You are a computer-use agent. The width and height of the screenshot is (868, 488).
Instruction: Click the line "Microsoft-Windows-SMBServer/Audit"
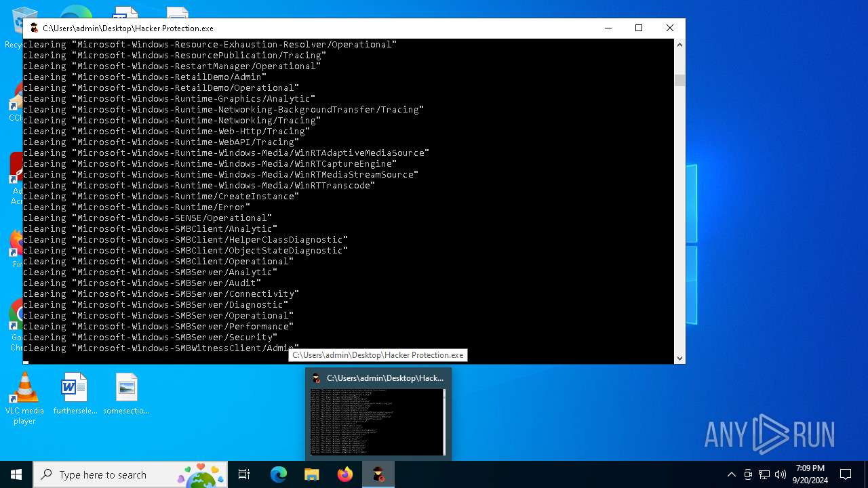point(142,283)
